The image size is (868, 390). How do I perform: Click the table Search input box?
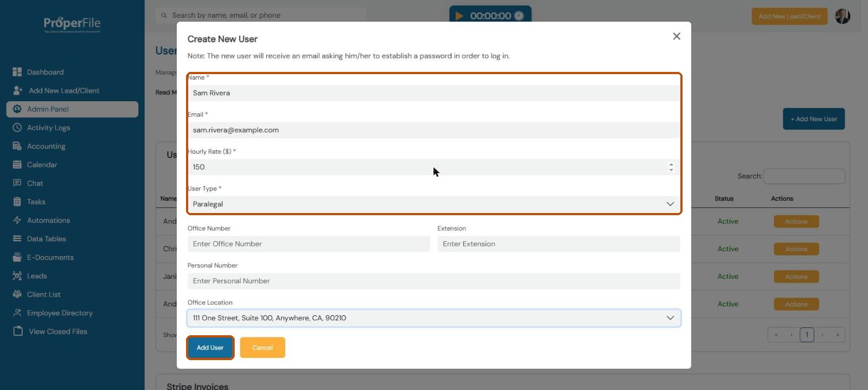(x=804, y=176)
